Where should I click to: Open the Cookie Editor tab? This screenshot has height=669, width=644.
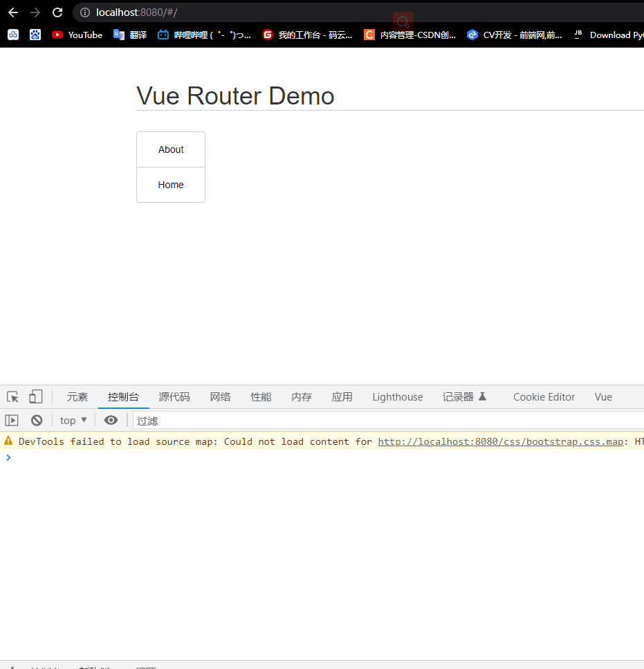point(544,397)
